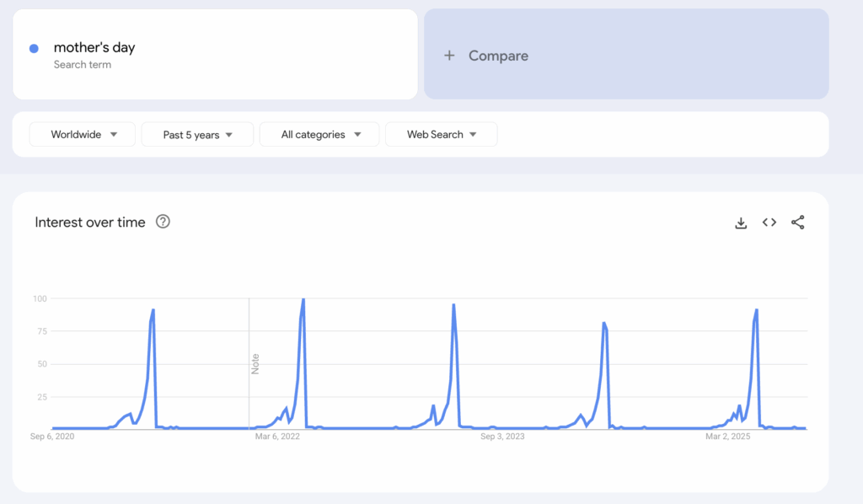
Task: Click the Sep 6, 2020 axis label
Action: click(52, 437)
